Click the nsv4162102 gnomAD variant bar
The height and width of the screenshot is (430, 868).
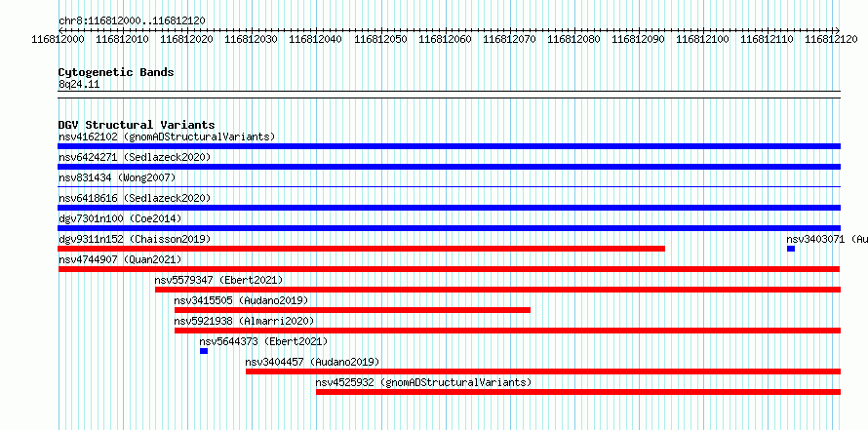pos(449,146)
